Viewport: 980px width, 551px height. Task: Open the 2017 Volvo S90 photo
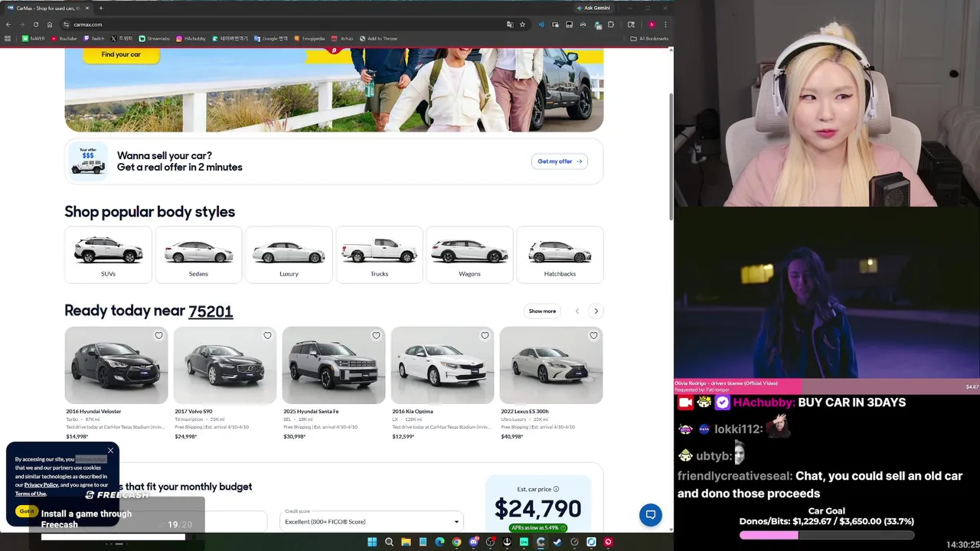coord(225,365)
